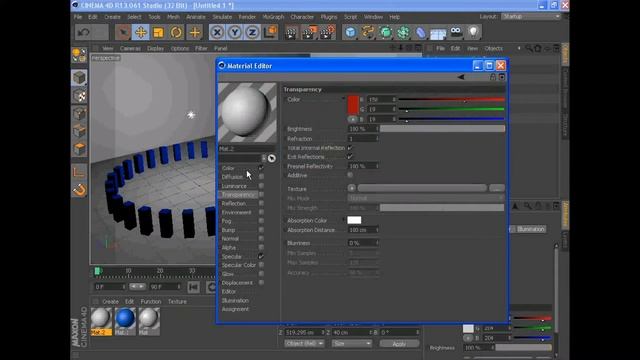Image resolution: width=640 pixels, height=360 pixels.
Task: Open the Assignment page in Material Editor
Action: point(235,309)
